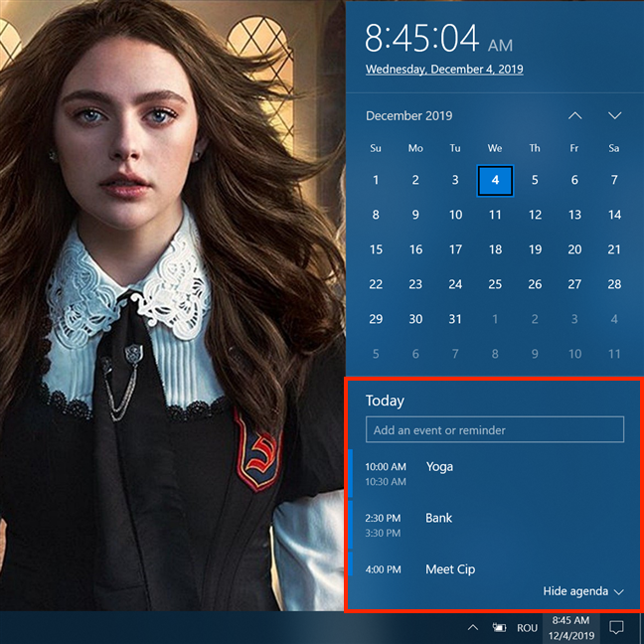This screenshot has height=644, width=644.
Task: Open the Bank event at 2:30 PM
Action: point(495,525)
